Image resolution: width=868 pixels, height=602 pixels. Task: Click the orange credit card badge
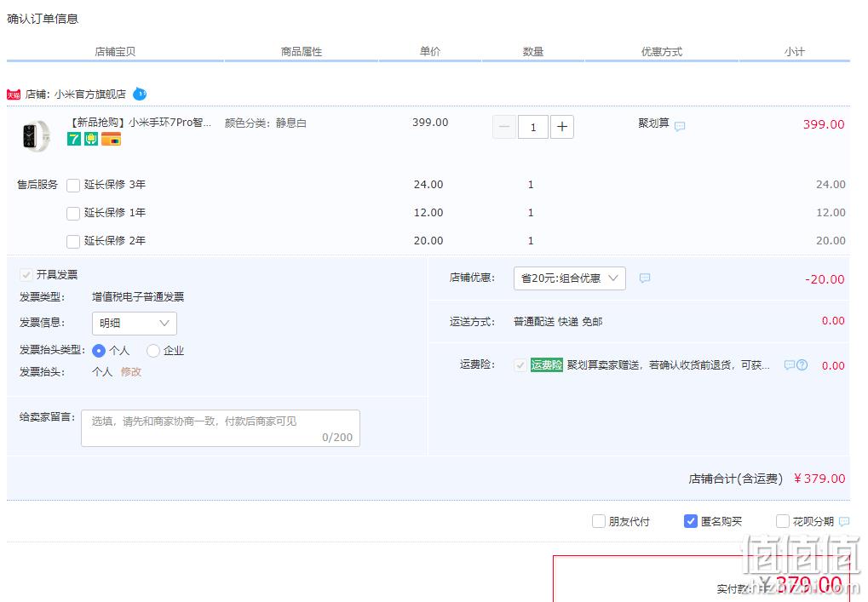[x=111, y=139]
